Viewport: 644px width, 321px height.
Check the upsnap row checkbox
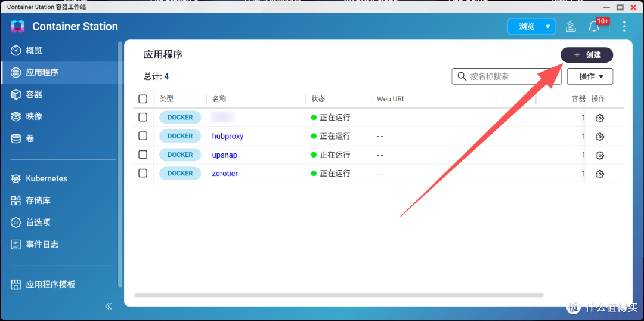[143, 155]
